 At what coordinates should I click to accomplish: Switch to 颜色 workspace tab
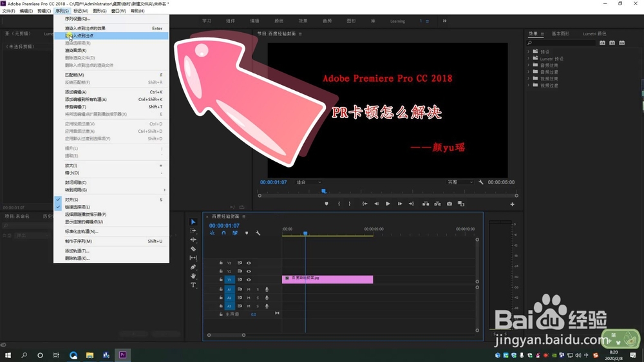coord(279,21)
